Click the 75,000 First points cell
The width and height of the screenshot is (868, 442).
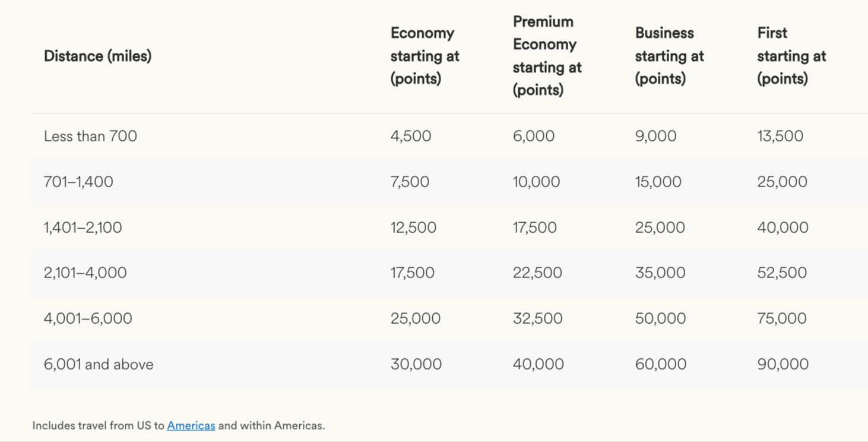point(782,318)
